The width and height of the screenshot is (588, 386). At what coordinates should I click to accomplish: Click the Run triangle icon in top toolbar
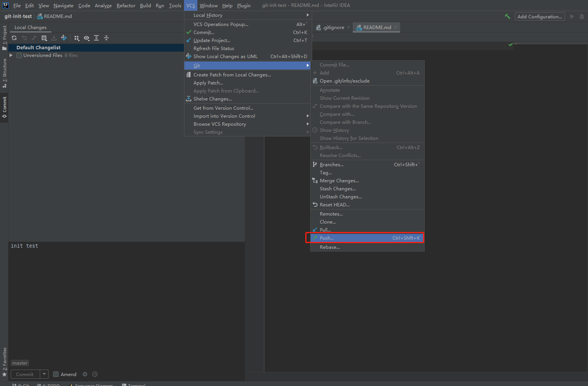pos(572,16)
